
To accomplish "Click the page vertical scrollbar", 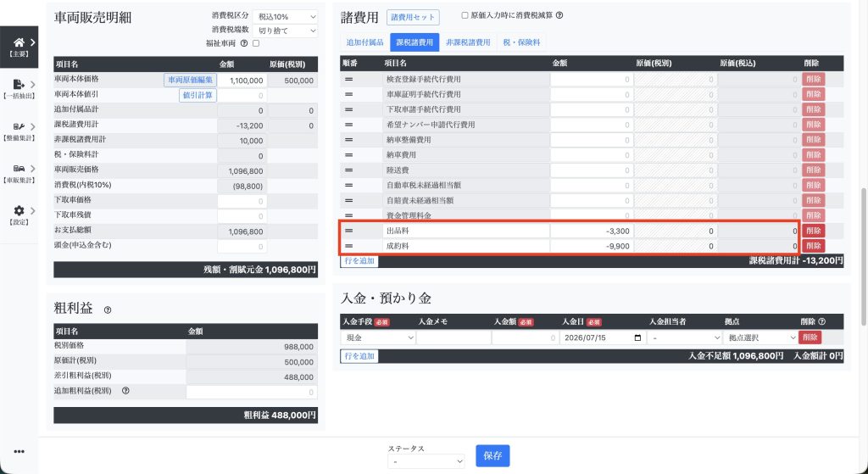I will coord(863,256).
